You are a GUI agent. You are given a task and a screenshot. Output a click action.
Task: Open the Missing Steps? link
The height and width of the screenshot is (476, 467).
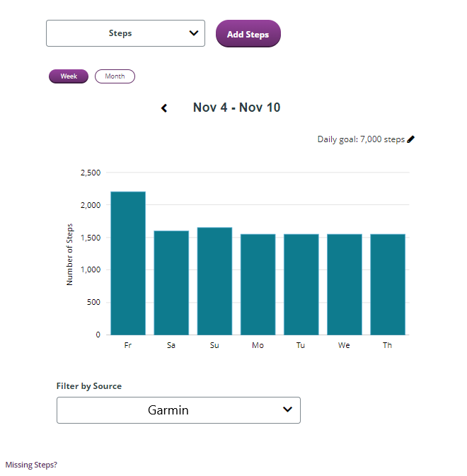(31, 465)
